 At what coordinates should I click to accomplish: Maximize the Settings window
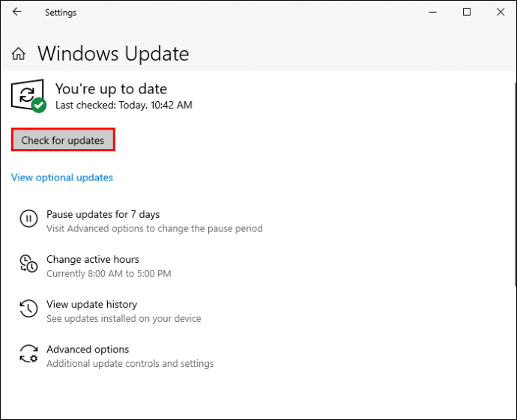coord(467,12)
